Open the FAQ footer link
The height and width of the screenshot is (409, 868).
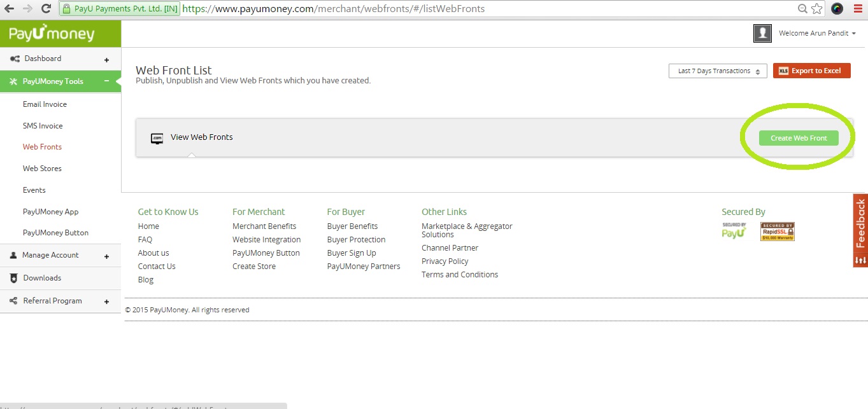coord(145,240)
